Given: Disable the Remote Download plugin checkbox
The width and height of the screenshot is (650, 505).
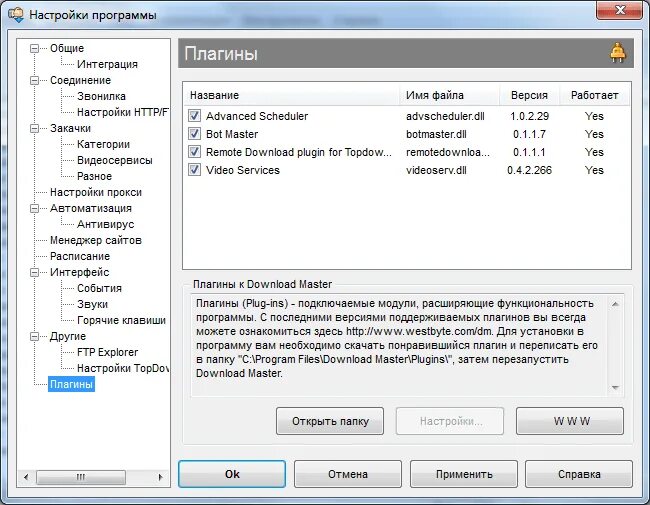Looking at the screenshot, I should click(194, 152).
